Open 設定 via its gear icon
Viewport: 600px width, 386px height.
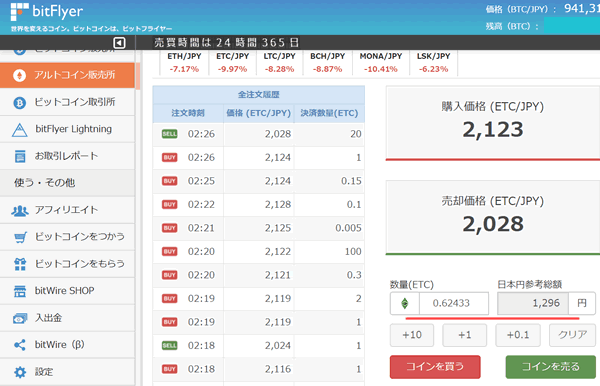click(20, 372)
